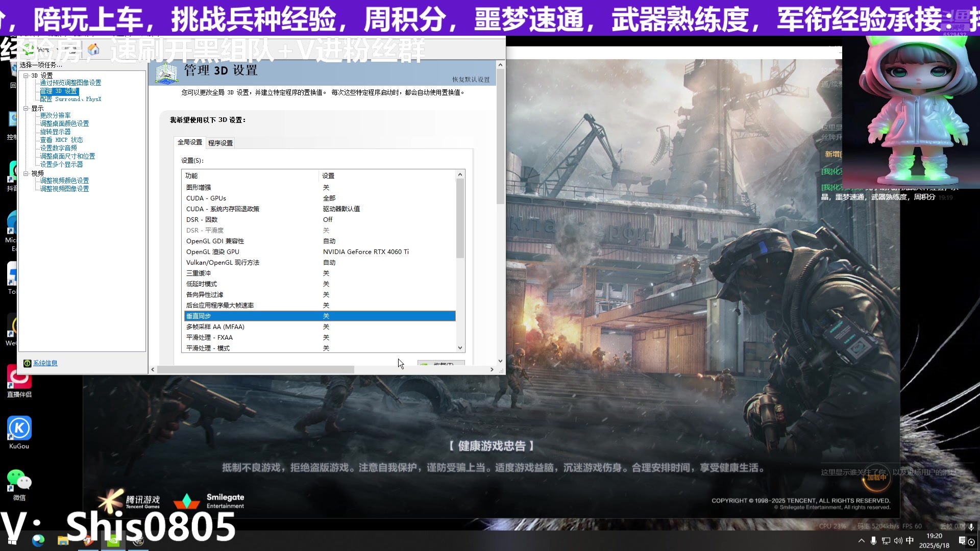
Task: Collapse the 显示 tree node
Action: click(26, 108)
